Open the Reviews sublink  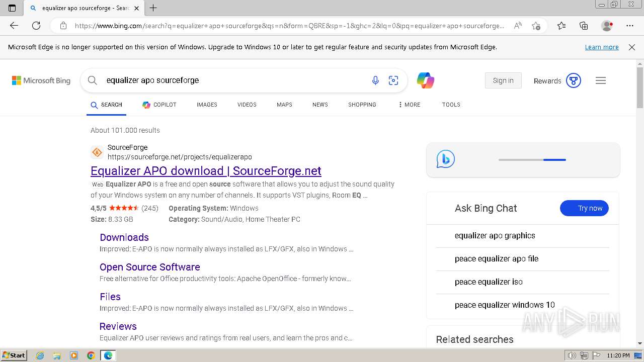(118, 326)
